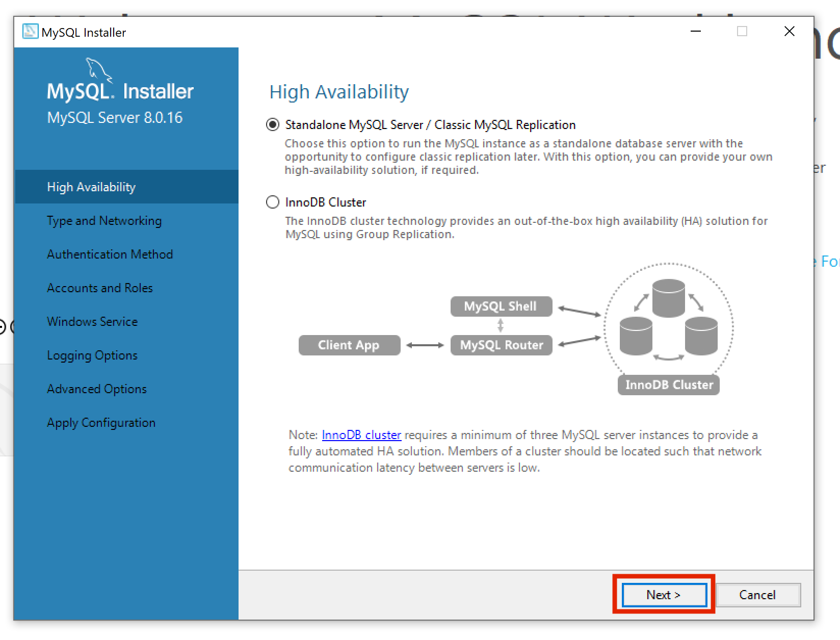This screenshot has width=840, height=640.
Task: Click the InnoDB cluster technology description text
Action: (527, 227)
